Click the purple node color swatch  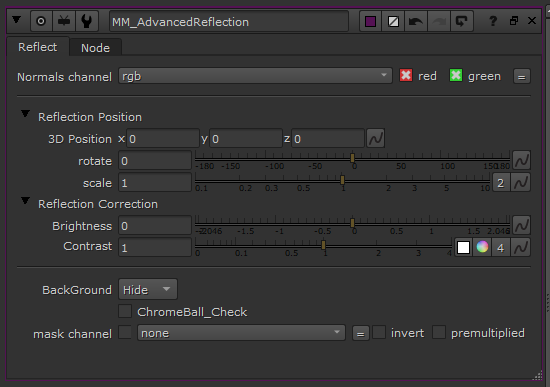[x=370, y=22]
